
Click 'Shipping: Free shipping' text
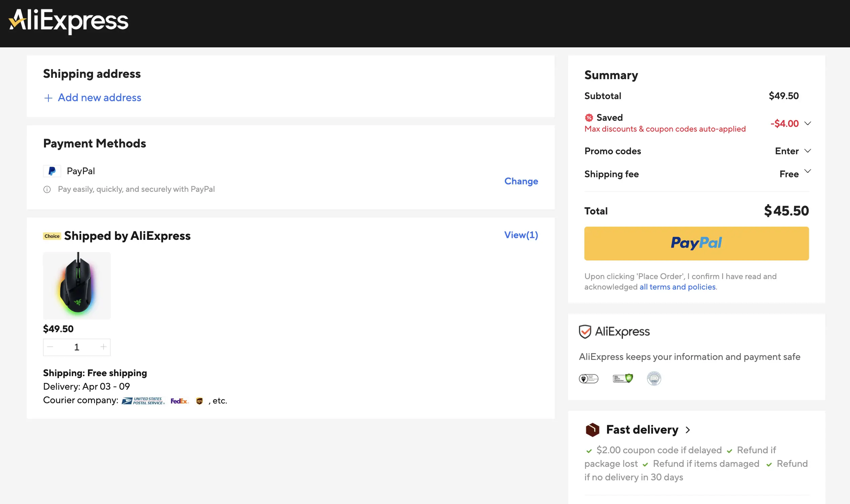click(95, 373)
